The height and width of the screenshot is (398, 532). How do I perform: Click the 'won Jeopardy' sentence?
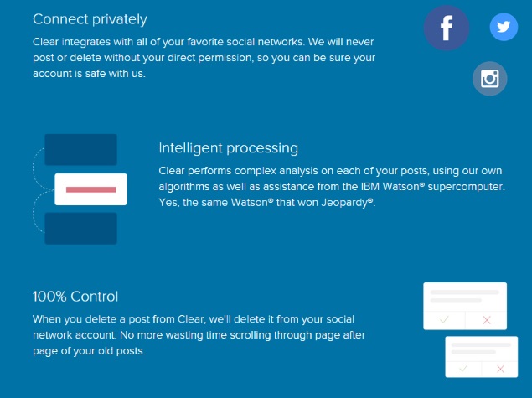pyautogui.click(x=266, y=203)
